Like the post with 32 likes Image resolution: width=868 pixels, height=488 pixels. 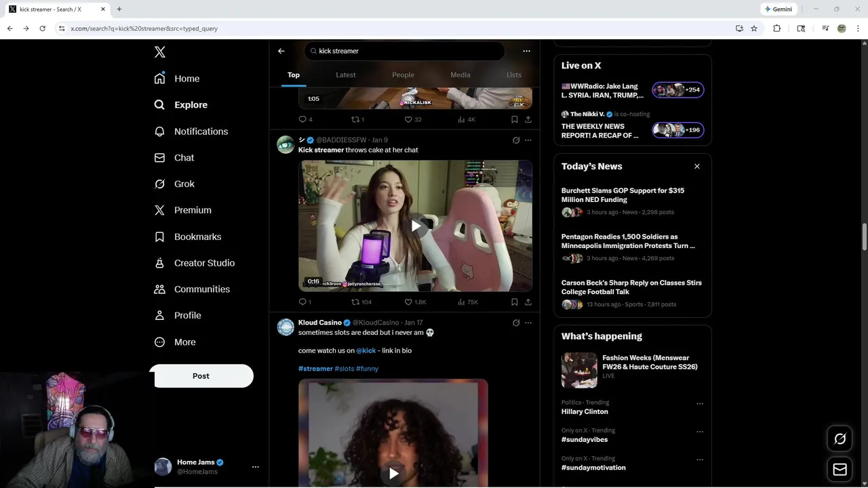pyautogui.click(x=413, y=119)
